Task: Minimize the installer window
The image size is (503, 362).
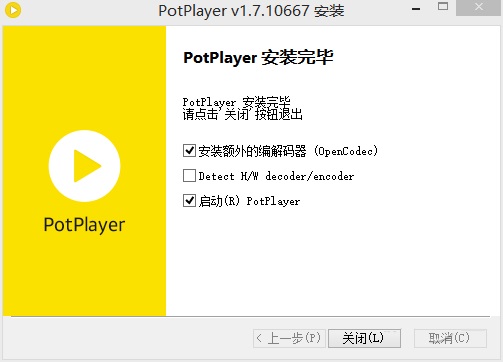Action: tap(416, 9)
